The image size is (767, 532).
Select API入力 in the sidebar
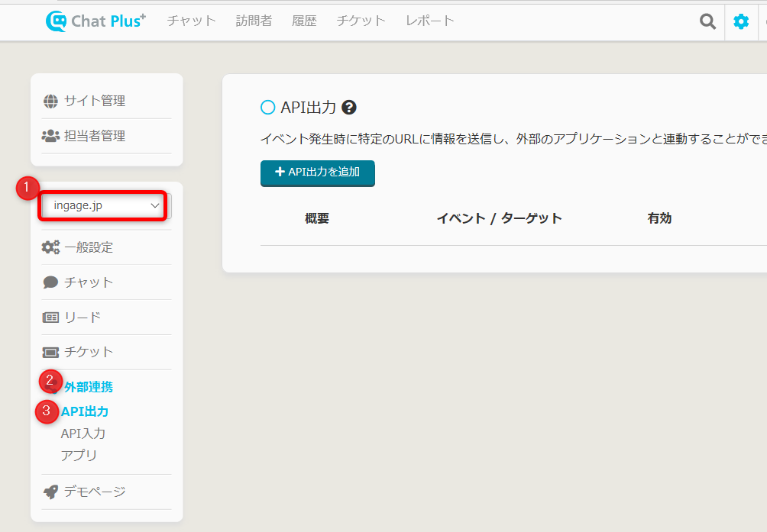tap(83, 434)
